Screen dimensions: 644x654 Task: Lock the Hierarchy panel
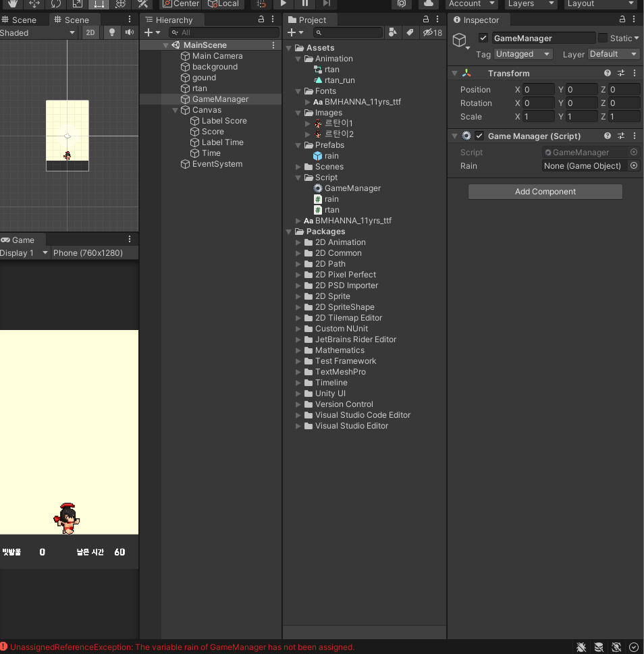tap(261, 19)
